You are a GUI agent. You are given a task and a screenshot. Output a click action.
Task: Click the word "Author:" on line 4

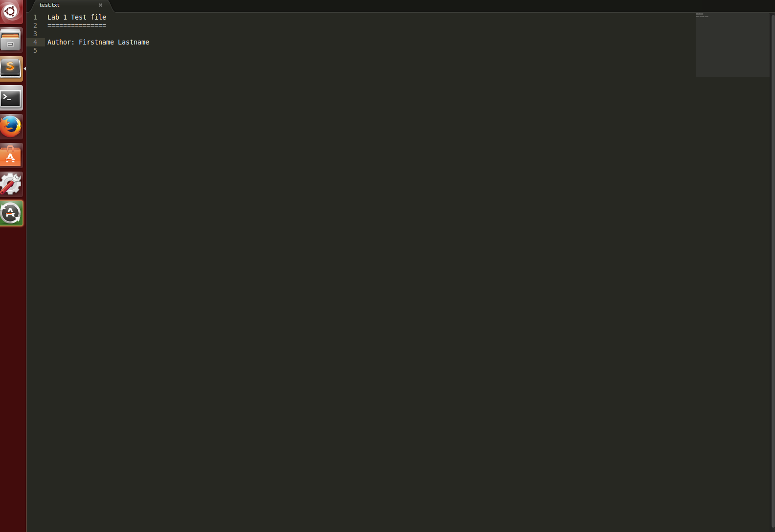[61, 42]
